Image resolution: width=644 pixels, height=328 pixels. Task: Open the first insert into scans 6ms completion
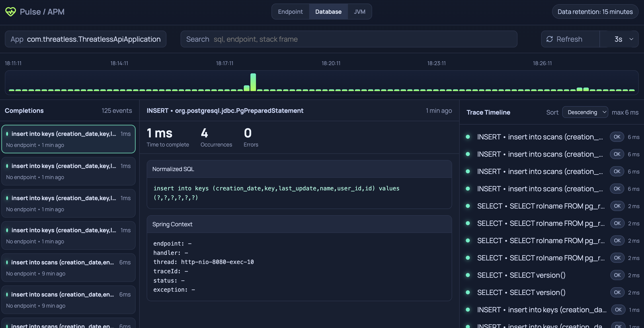[x=68, y=267]
